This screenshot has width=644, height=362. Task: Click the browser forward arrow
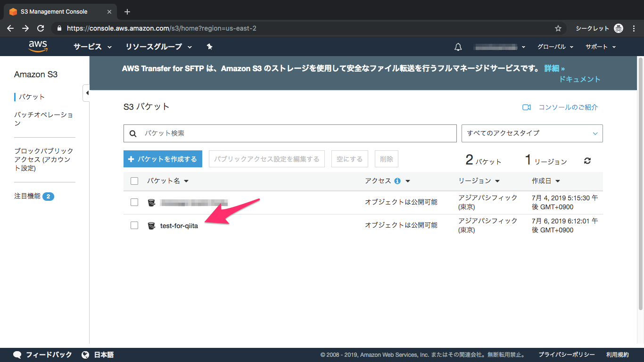point(25,28)
